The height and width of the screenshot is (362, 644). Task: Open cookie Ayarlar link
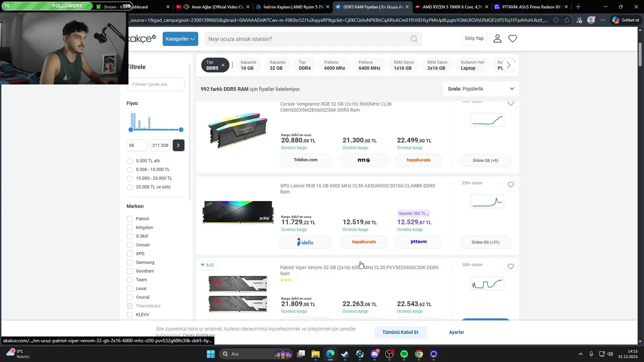pos(456,332)
